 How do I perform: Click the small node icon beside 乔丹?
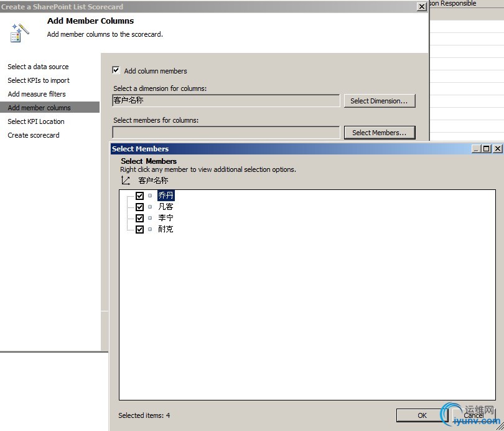pos(150,196)
